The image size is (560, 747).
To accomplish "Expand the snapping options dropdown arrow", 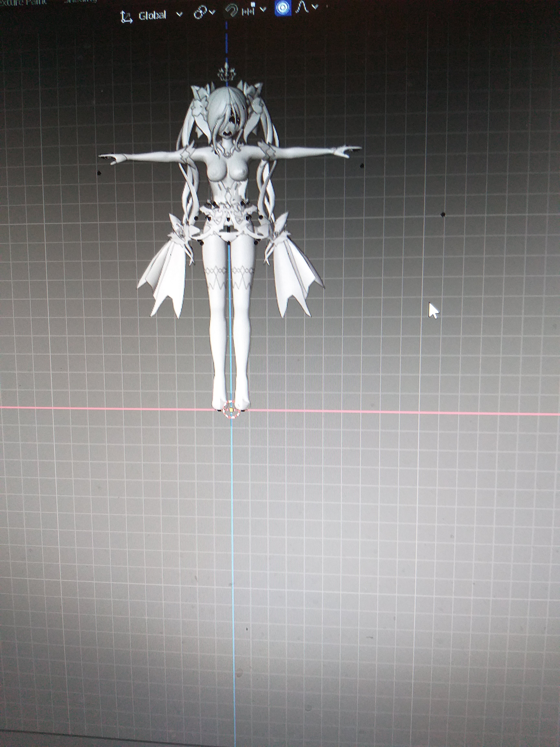I will pyautogui.click(x=263, y=9).
